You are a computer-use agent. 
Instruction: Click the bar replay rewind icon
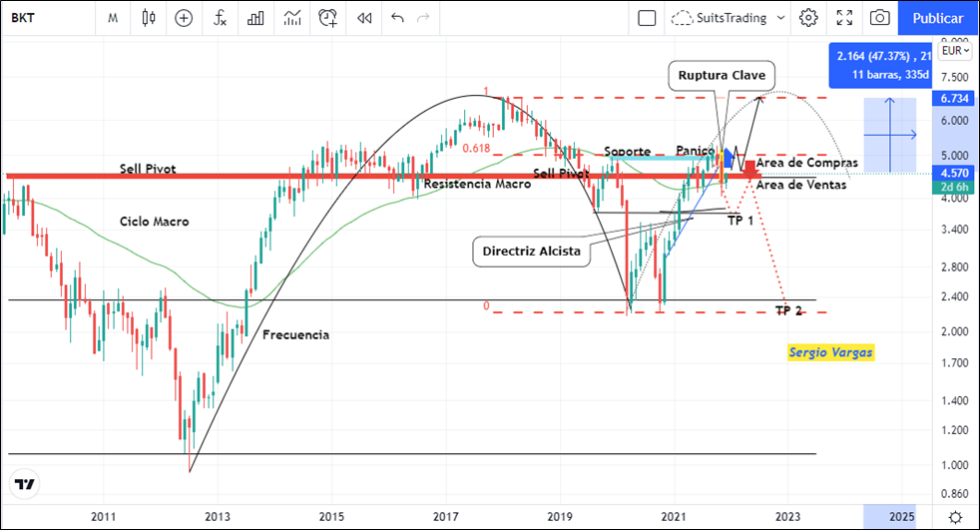[x=364, y=18]
